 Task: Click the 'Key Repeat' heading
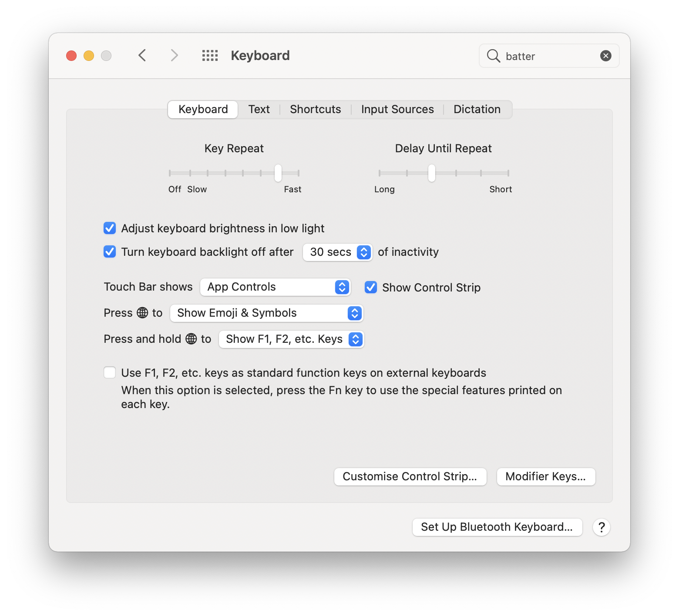tap(234, 148)
